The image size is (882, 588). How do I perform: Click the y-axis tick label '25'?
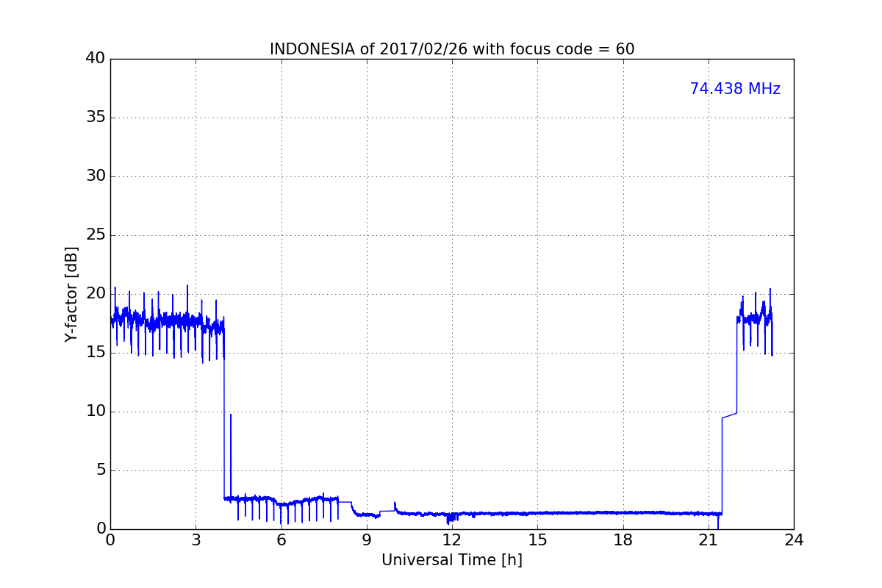coord(96,235)
